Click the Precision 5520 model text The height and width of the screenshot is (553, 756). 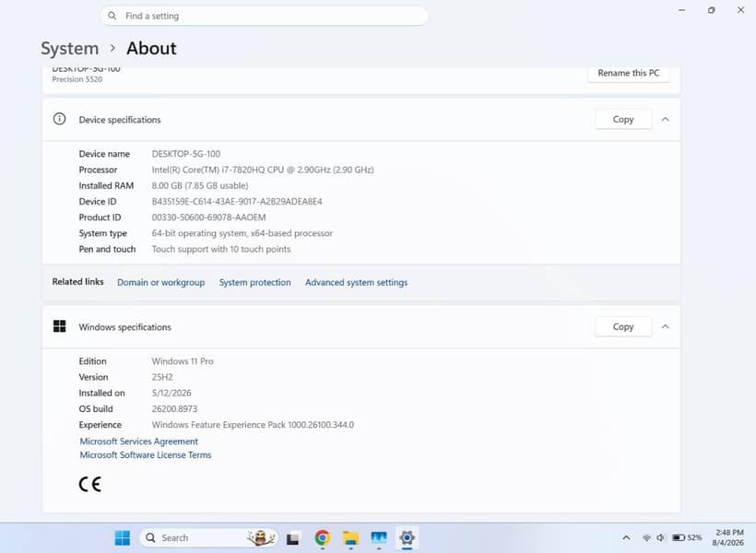point(77,79)
